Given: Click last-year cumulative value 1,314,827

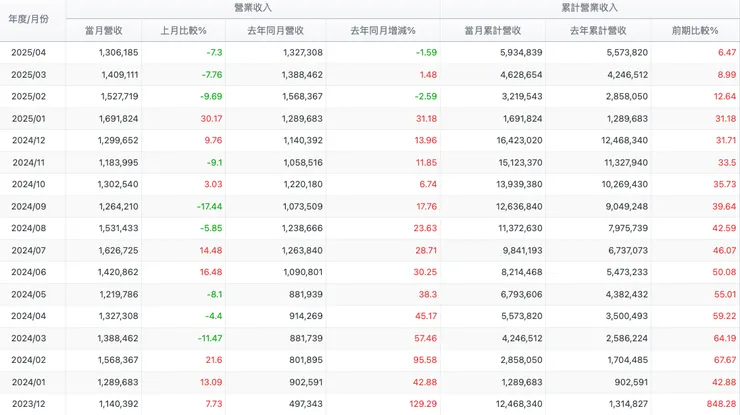Looking at the screenshot, I should coord(629,404).
